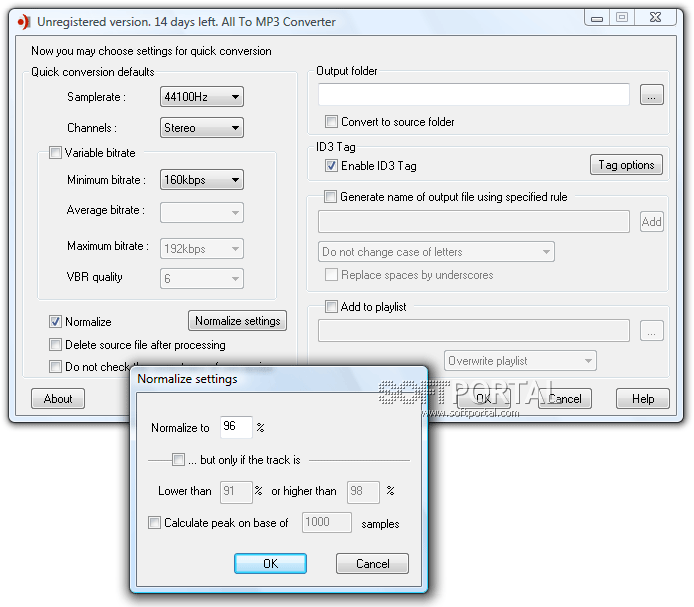
Task: Click the Tag options button
Action: [626, 165]
